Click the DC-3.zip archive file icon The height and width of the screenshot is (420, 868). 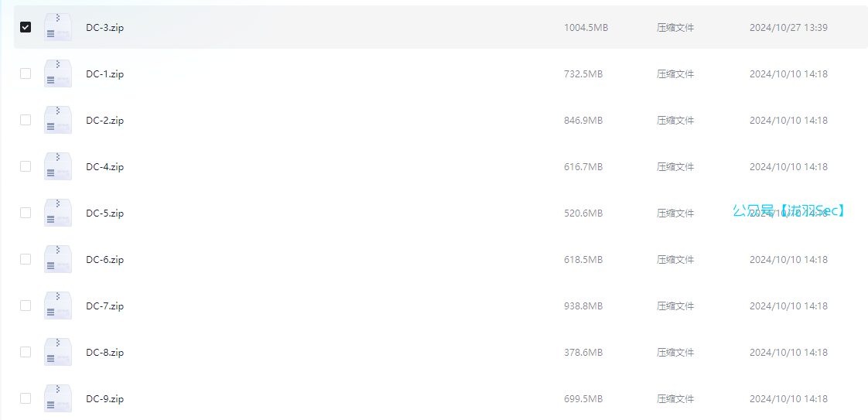tap(58, 27)
